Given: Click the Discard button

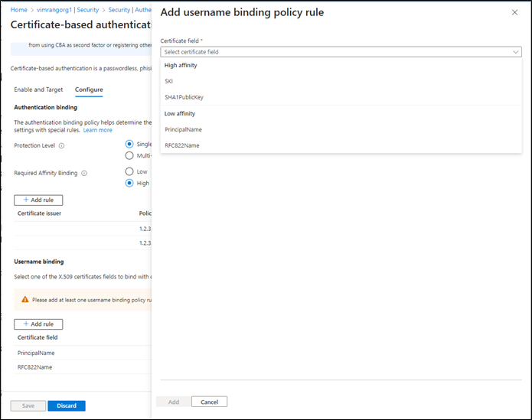Looking at the screenshot, I should tap(67, 405).
